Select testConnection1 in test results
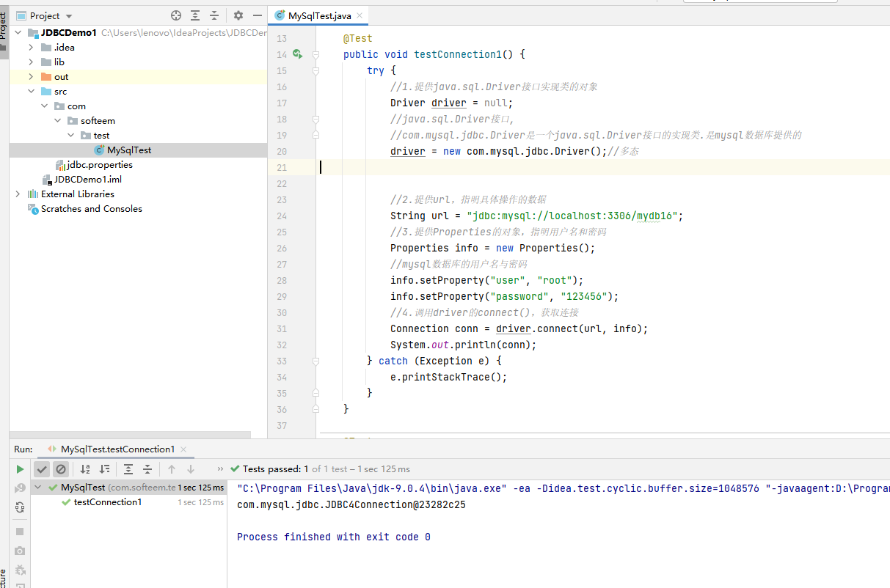Screen dimensions: 890x588 pos(108,502)
